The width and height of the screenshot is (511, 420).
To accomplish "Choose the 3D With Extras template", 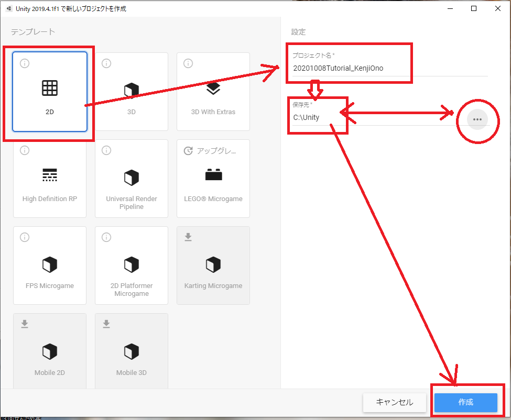I will tap(213, 92).
